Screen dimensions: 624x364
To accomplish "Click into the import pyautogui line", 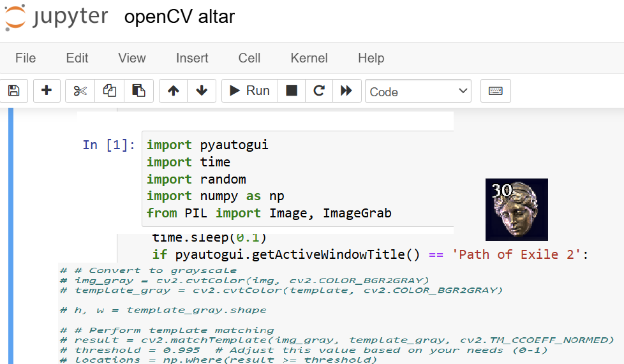I will point(207,145).
